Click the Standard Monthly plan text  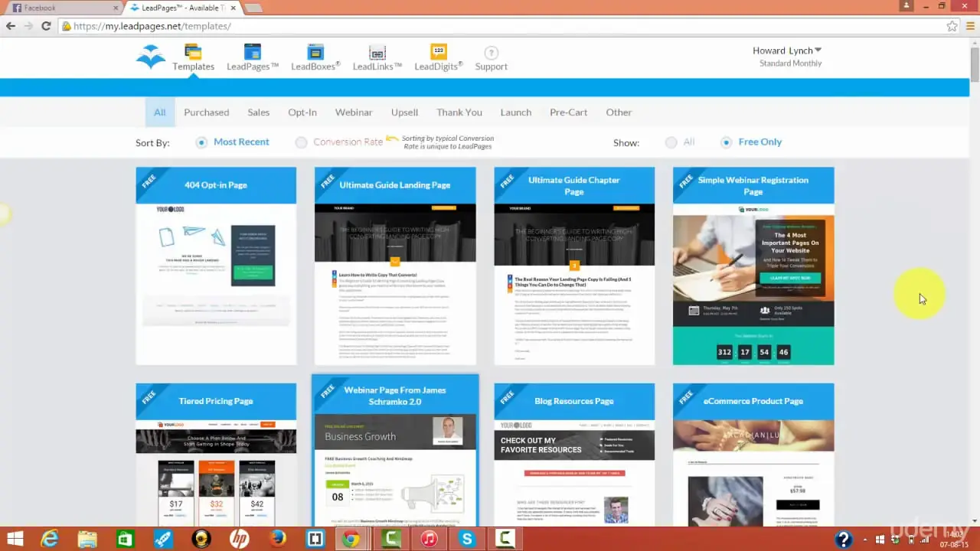tap(790, 64)
